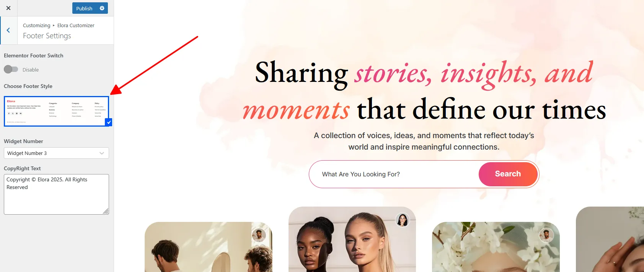Viewport: 644px width, 272px height.
Task: Open publish settings gear icon
Action: coord(102,8)
